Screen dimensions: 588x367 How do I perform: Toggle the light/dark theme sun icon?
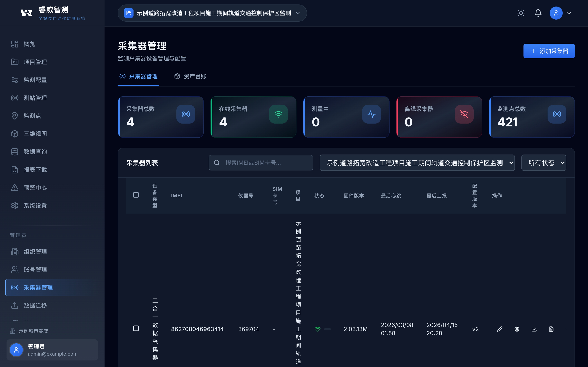(521, 13)
